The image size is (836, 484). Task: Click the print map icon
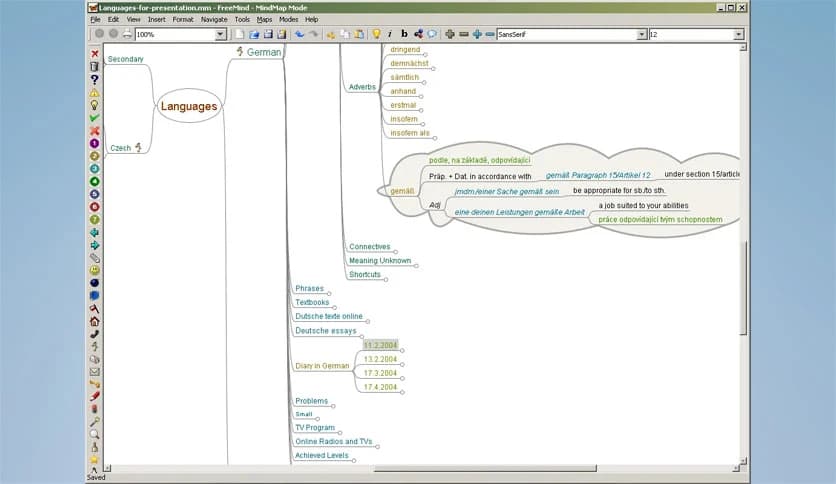(x=127, y=34)
